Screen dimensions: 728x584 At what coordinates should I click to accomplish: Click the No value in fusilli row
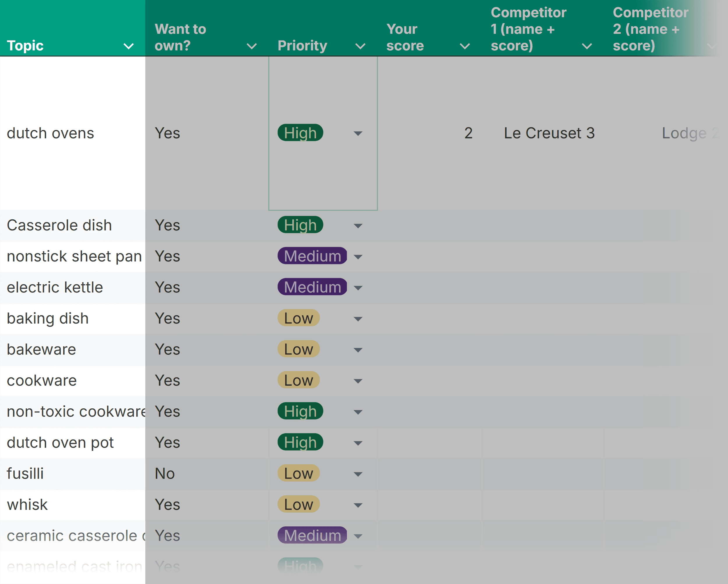pyautogui.click(x=165, y=474)
